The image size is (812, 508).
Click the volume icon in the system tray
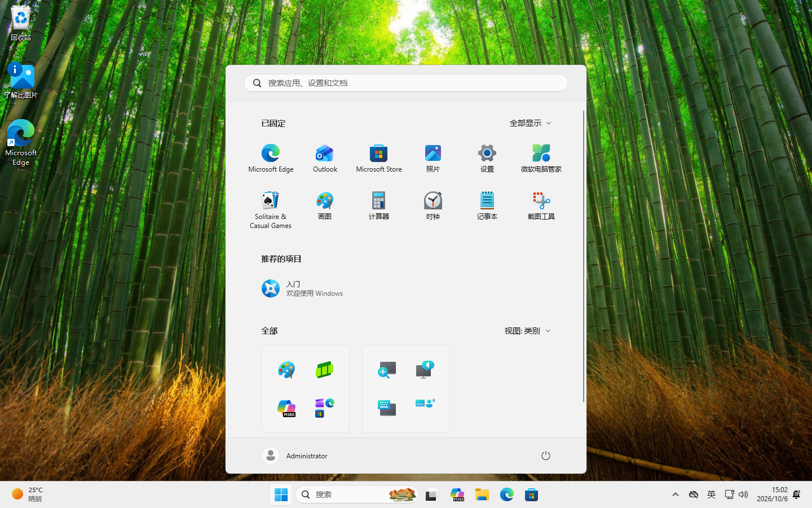pos(743,494)
